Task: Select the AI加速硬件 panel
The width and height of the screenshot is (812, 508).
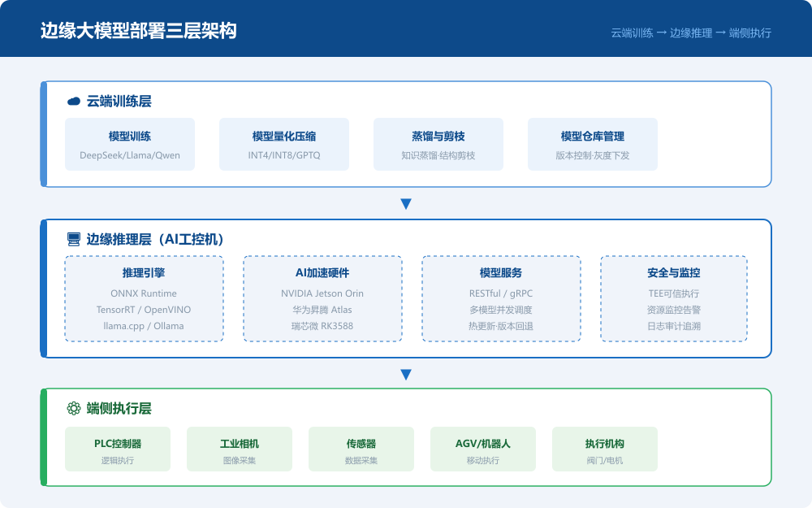Action: [x=322, y=298]
